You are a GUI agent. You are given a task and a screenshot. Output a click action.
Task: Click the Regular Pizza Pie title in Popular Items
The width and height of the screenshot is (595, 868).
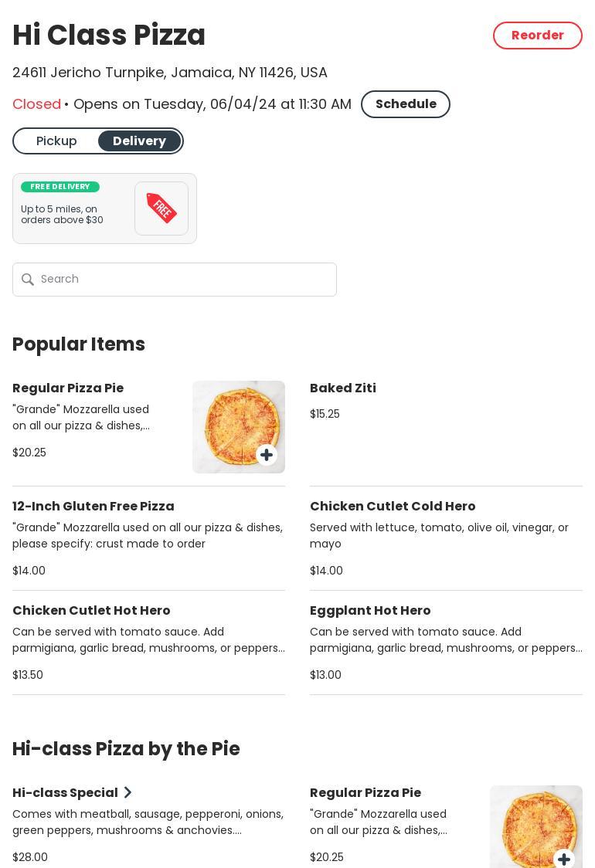(68, 388)
